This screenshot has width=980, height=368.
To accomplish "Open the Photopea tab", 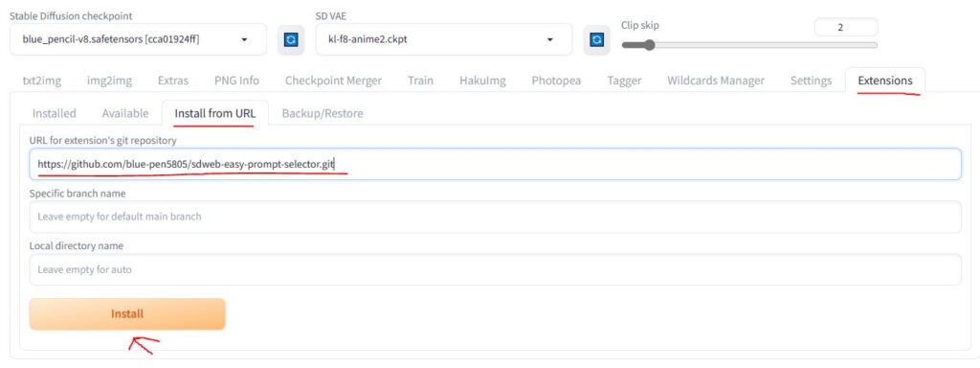I will 556,80.
